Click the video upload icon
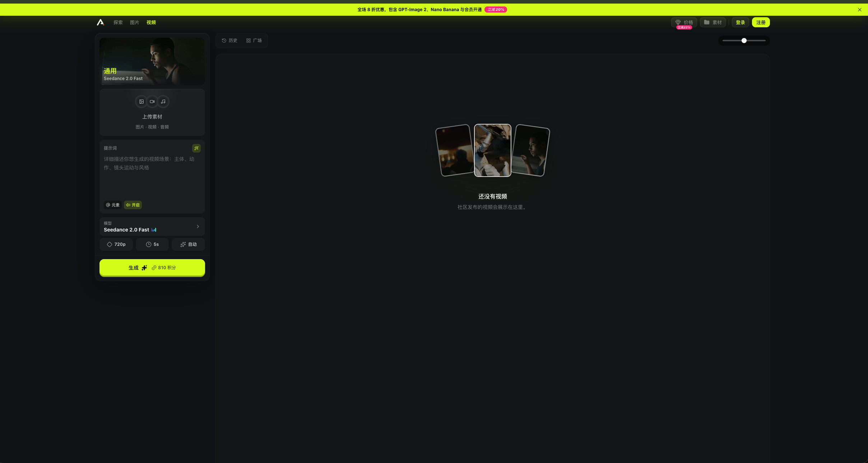This screenshot has width=868, height=463. pyautogui.click(x=152, y=102)
